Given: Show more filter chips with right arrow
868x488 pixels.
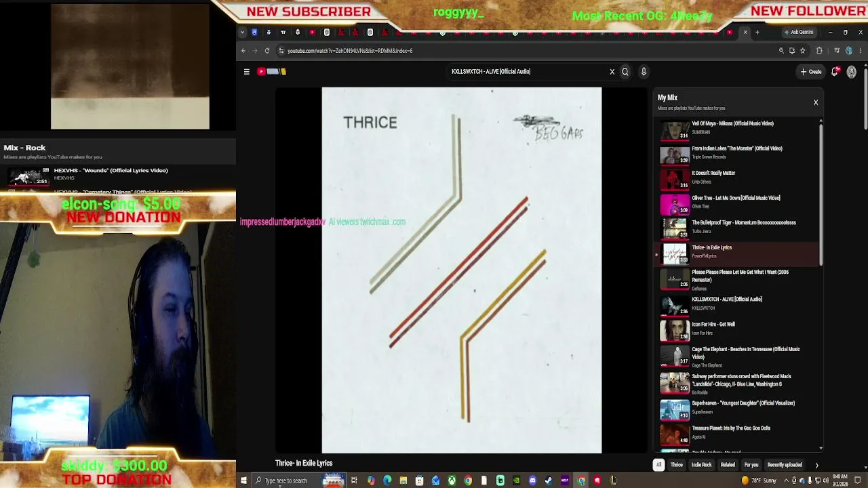Looking at the screenshot, I should tap(816, 465).
